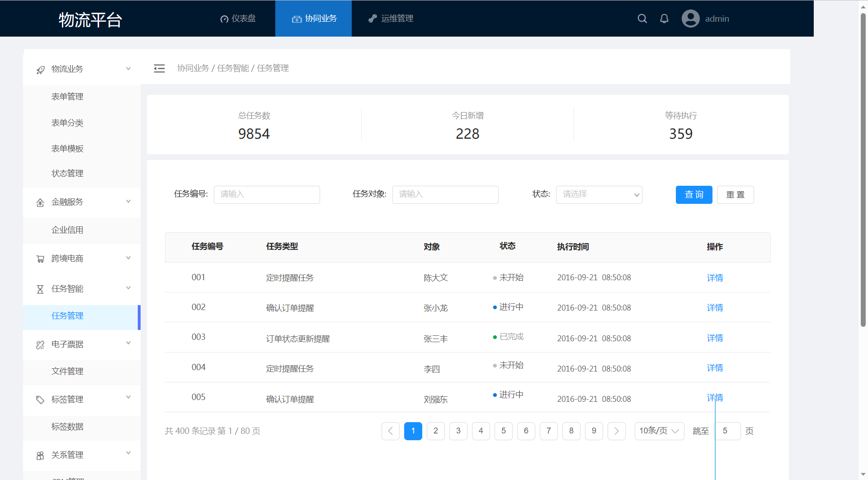The height and width of the screenshot is (480, 868).
Task: Collapse the 金融服务 menu chevron
Action: [x=128, y=202]
